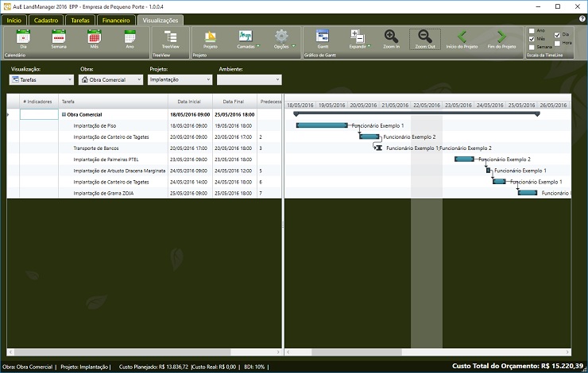Click Gantt scrollbar right arrow

pyautogui.click(x=568, y=352)
